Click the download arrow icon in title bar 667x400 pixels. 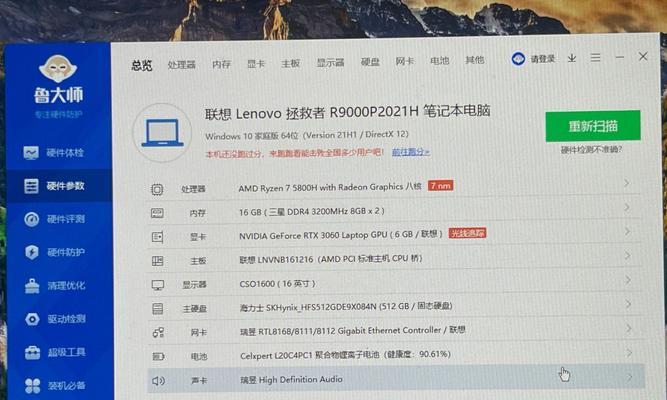coord(572,58)
